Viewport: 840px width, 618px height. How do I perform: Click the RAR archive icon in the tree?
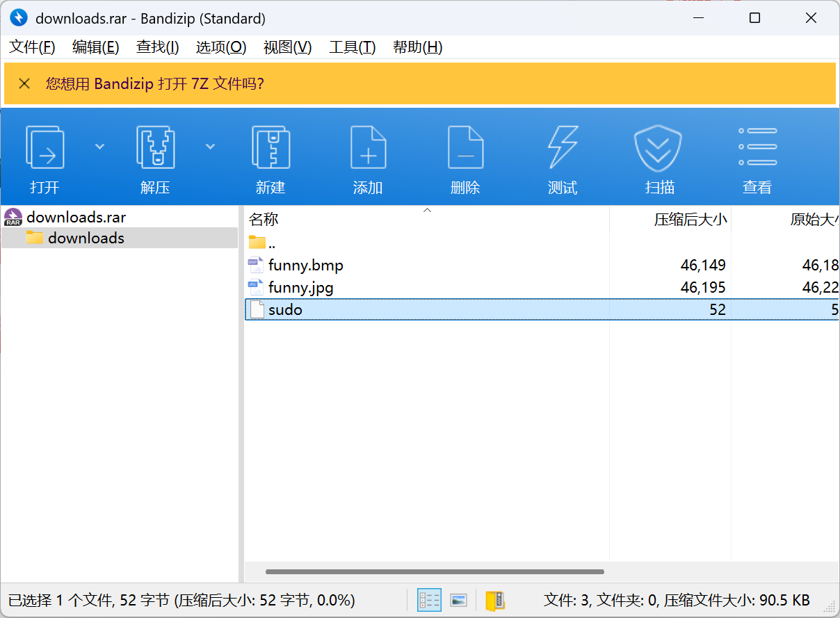13,217
